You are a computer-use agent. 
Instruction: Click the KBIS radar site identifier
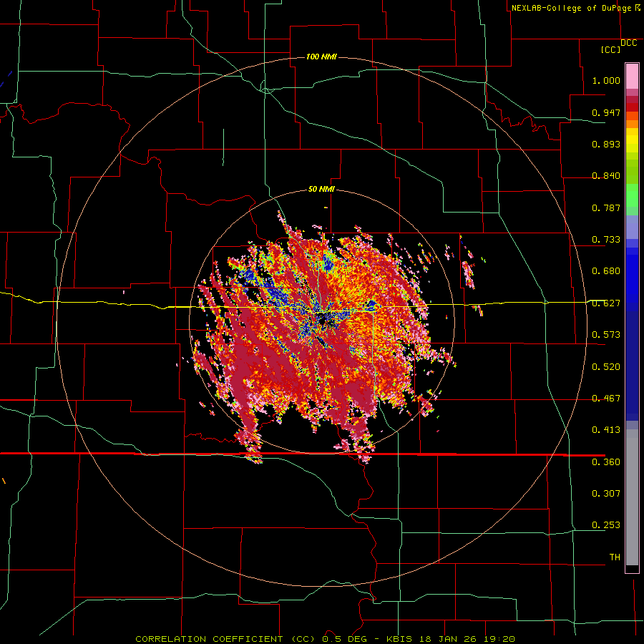point(401,639)
